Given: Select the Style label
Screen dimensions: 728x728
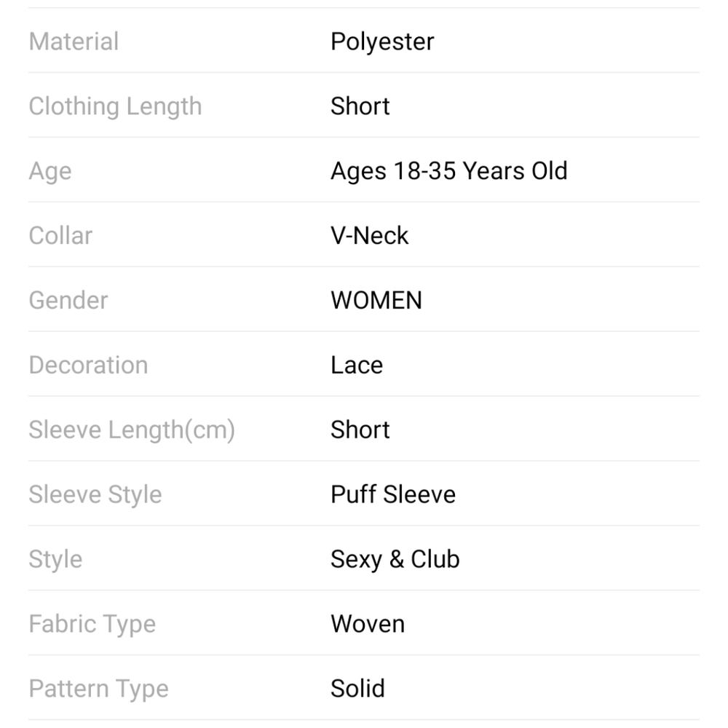Looking at the screenshot, I should click(55, 560).
